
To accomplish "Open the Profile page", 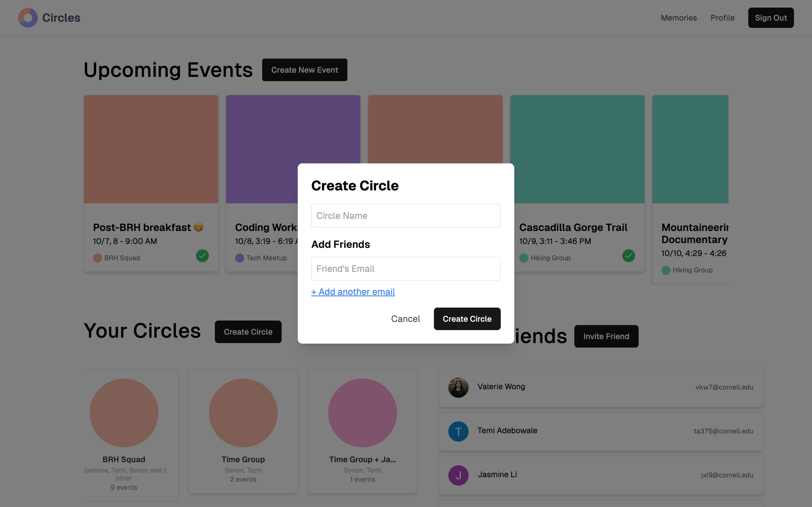I will 722,18.
